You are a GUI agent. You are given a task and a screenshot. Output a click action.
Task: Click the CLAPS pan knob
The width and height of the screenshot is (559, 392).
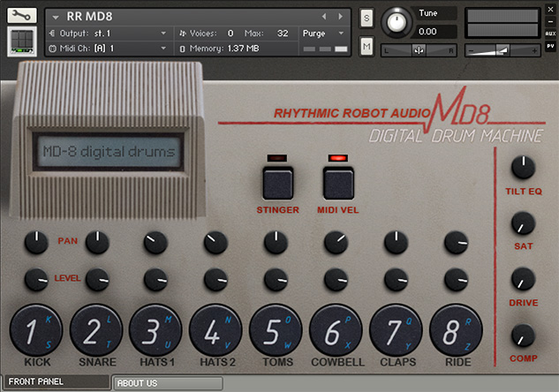coord(396,242)
